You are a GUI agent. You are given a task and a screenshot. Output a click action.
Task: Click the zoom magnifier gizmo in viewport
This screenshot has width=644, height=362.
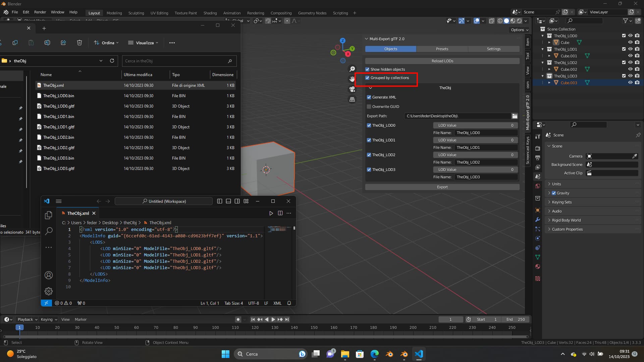[x=352, y=69]
